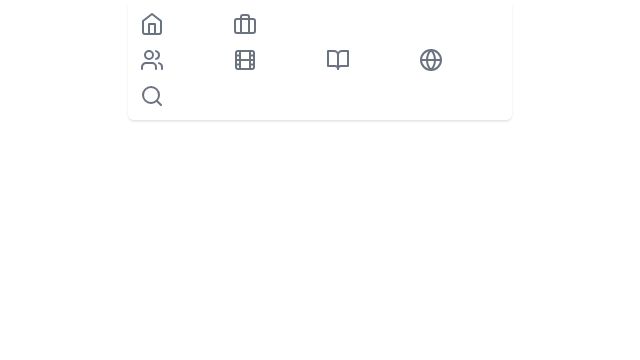
Task: View reading section via book icon
Action: tap(338, 60)
